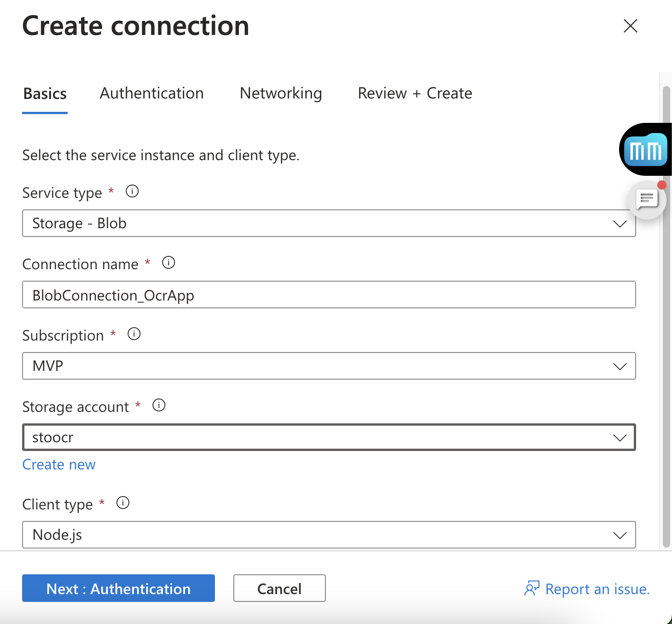Switch to the Basics tab
This screenshot has width=672, height=624.
coord(45,93)
